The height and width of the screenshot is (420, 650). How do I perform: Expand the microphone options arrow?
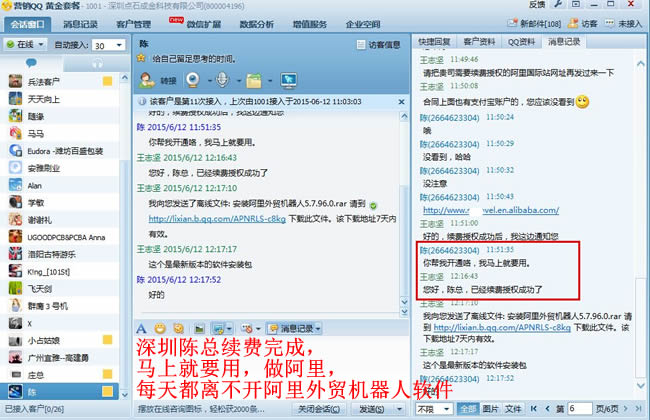pos(239,80)
